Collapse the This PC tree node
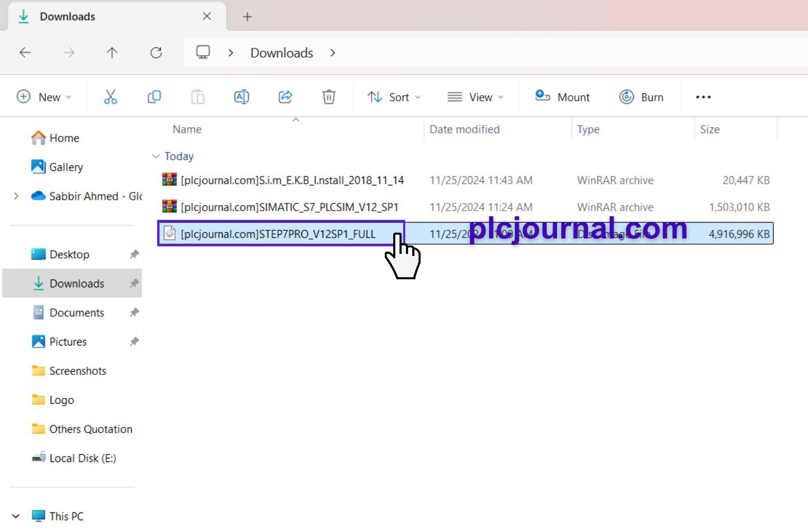The width and height of the screenshot is (808, 532). 15,516
